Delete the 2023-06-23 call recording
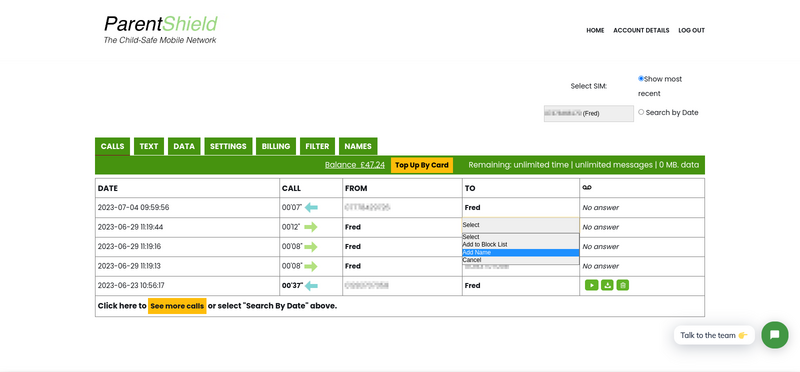This screenshot has width=800, height=372. (622, 285)
